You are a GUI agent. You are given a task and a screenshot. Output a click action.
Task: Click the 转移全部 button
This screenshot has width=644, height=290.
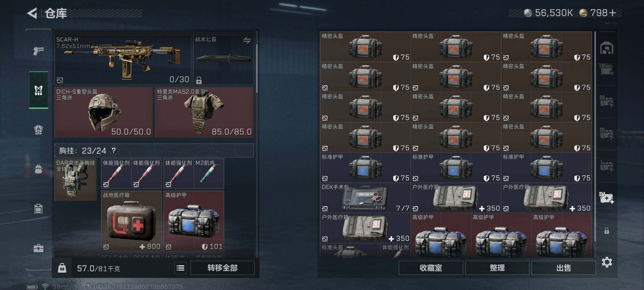point(222,268)
